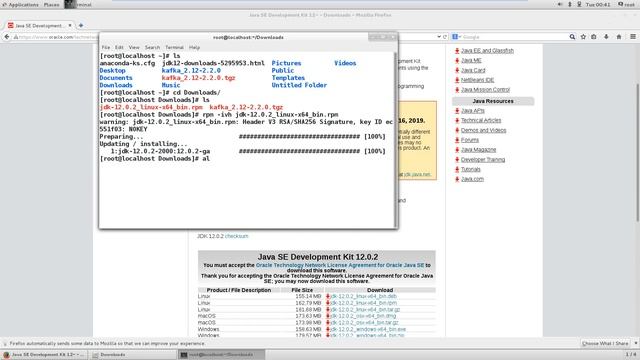Screen dimensions: 640x360
Task: Open the Demos and Videos link
Action: [484, 130]
